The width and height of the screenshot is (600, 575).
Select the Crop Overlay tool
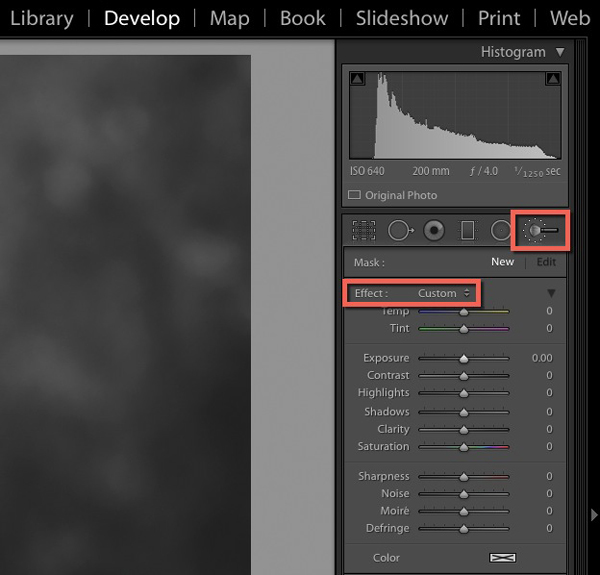(x=364, y=230)
